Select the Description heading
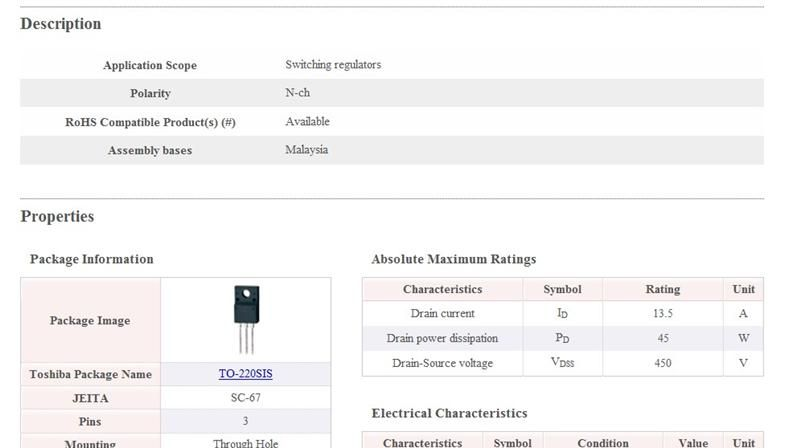 click(x=61, y=24)
